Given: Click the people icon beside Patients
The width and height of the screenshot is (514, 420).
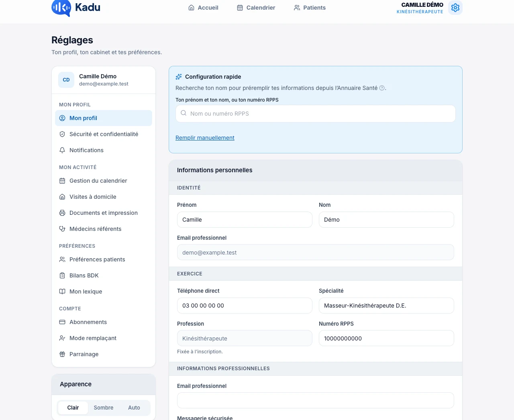Looking at the screenshot, I should pos(297,8).
